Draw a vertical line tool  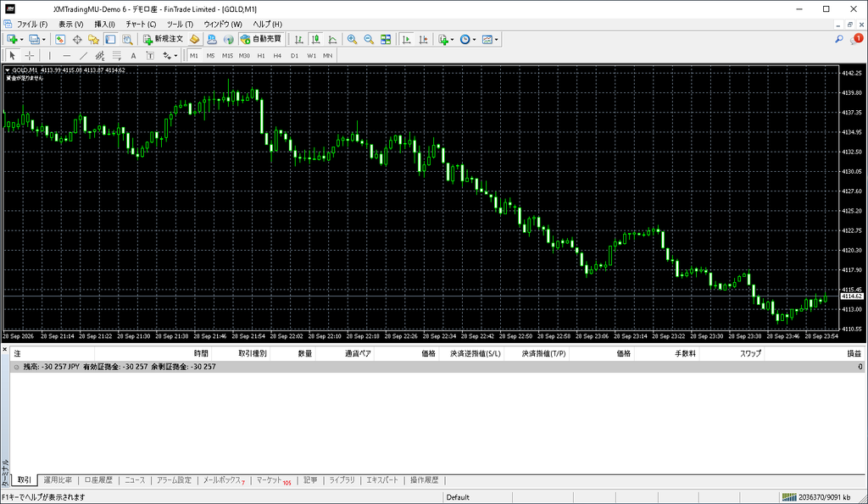point(50,55)
